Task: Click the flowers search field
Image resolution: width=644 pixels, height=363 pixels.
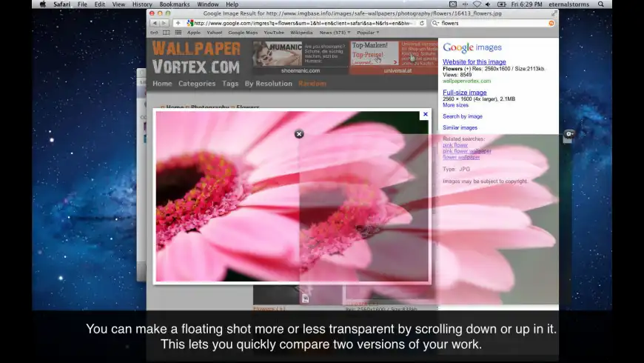Action: (493, 23)
